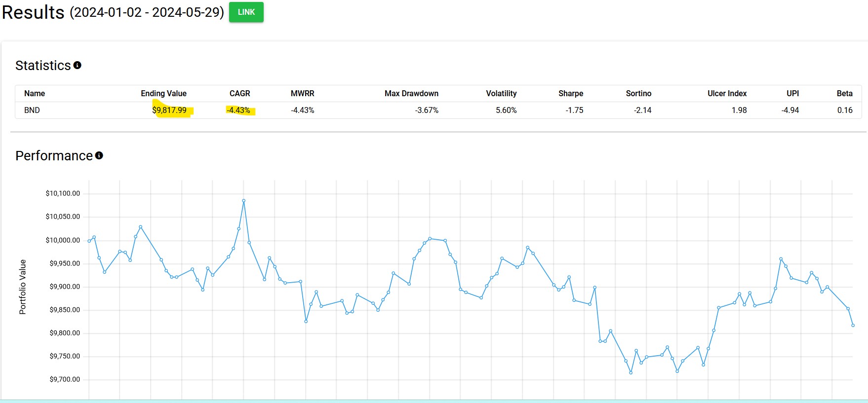Select the BND portfolio name cell
The width and height of the screenshot is (868, 403).
pos(32,110)
